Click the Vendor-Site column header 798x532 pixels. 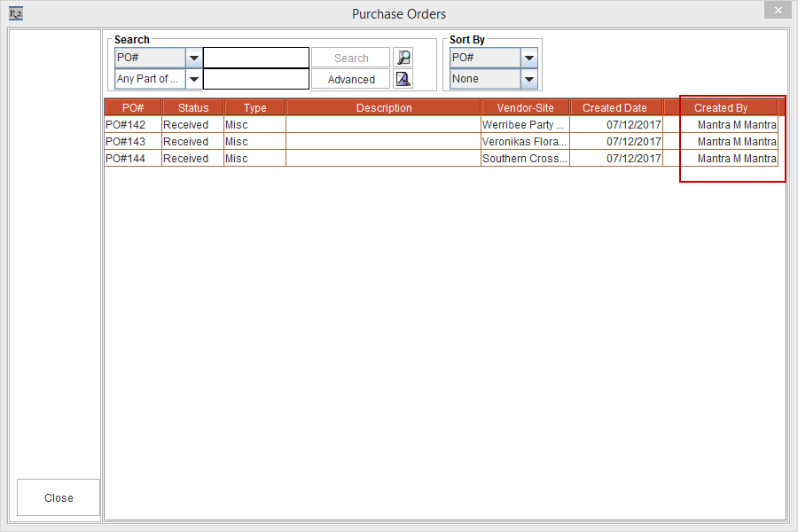525,108
